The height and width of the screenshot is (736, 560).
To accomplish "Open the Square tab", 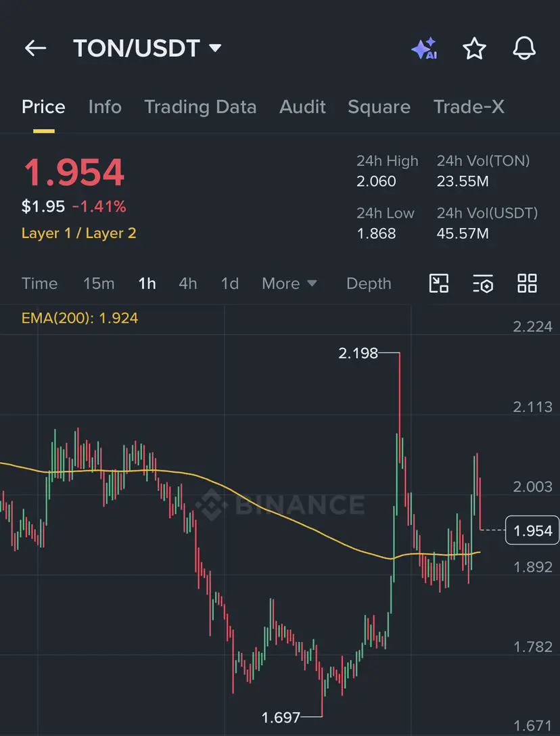I will 379,107.
